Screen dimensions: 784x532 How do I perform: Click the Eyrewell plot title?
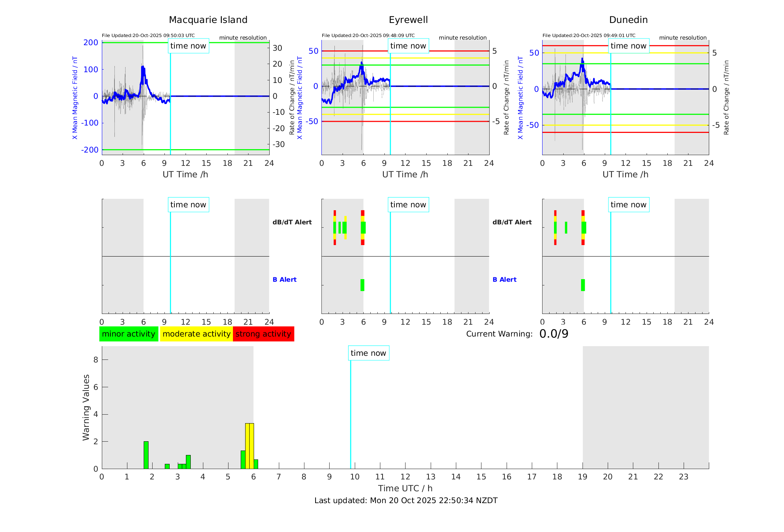point(408,20)
